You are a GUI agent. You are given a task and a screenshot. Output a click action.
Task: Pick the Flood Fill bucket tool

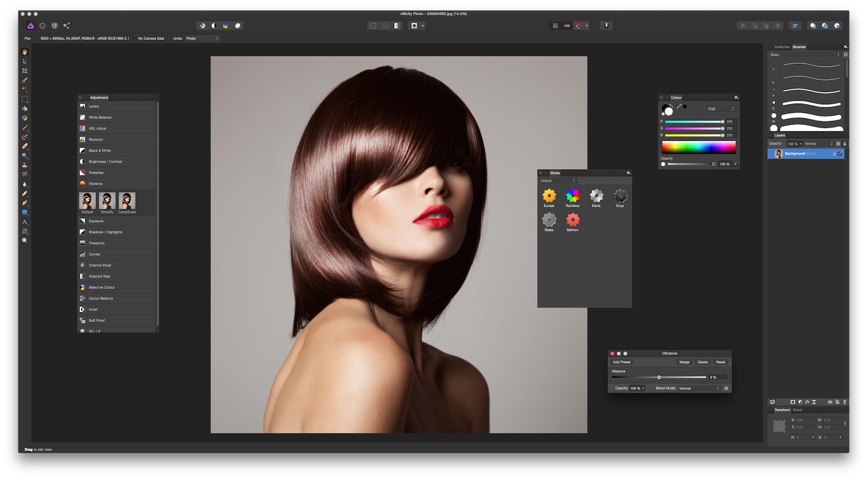tap(24, 108)
